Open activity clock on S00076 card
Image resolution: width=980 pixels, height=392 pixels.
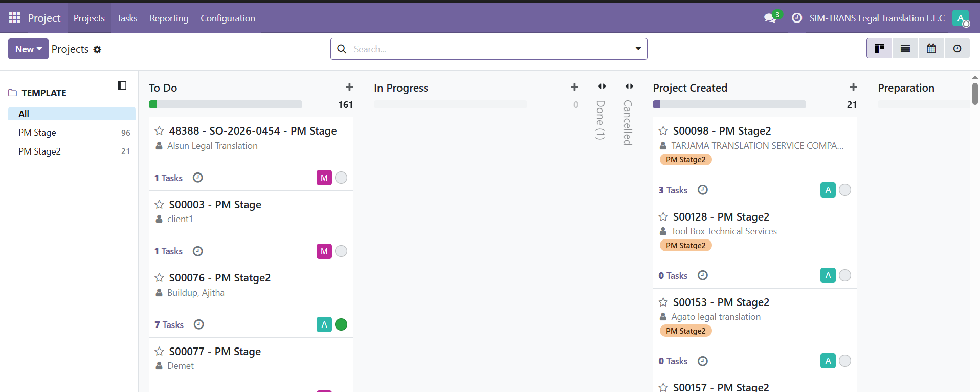[199, 324]
